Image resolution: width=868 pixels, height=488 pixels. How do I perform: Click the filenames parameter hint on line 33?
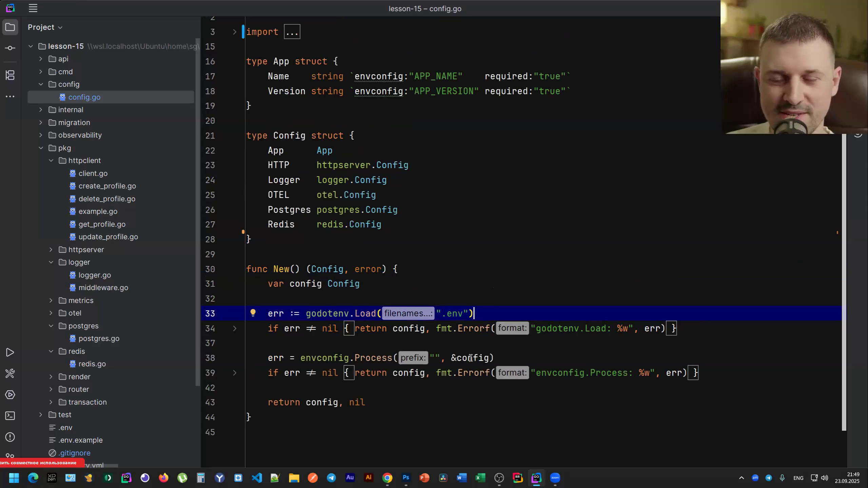coord(408,313)
